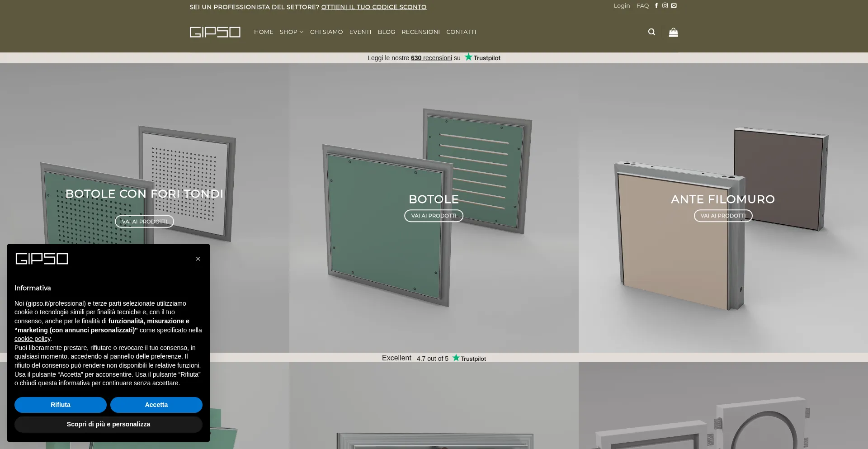Follow the cookie policy link
Viewport: 868px width, 449px height.
32,339
